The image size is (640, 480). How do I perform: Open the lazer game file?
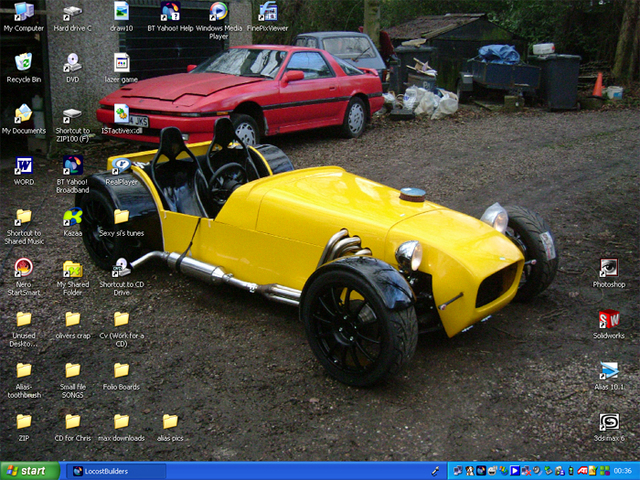pos(121,68)
